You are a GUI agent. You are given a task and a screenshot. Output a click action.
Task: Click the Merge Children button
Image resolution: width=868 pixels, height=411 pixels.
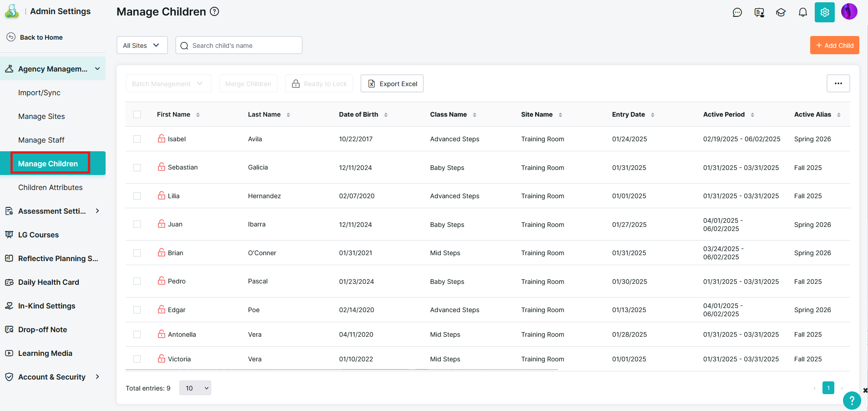click(x=248, y=83)
